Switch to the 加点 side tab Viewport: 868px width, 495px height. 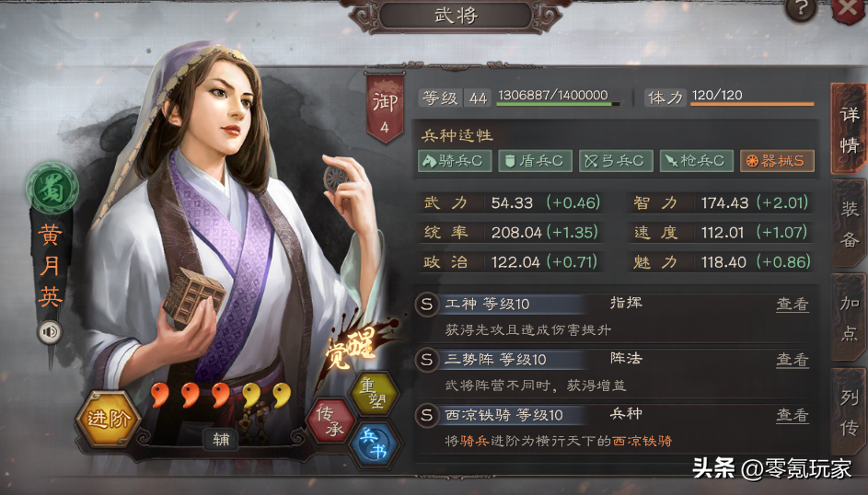tap(850, 318)
